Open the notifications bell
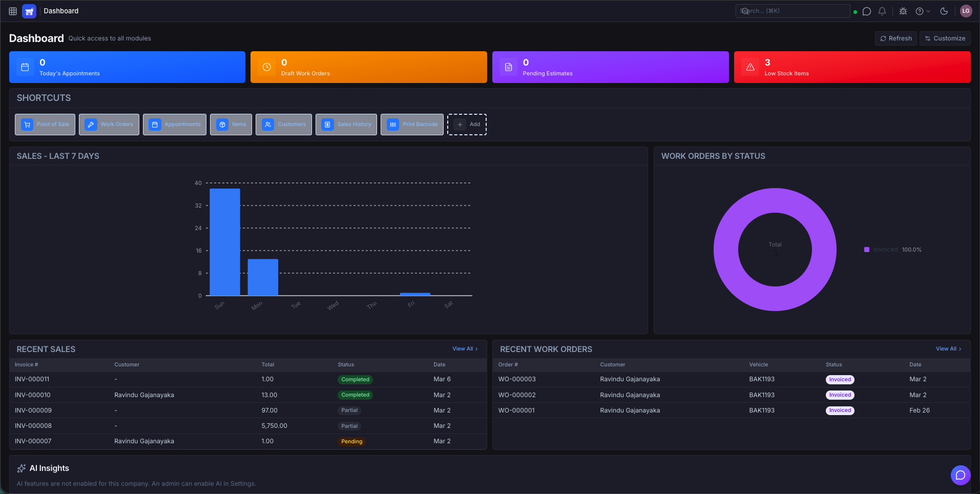The image size is (980, 494). tap(882, 11)
